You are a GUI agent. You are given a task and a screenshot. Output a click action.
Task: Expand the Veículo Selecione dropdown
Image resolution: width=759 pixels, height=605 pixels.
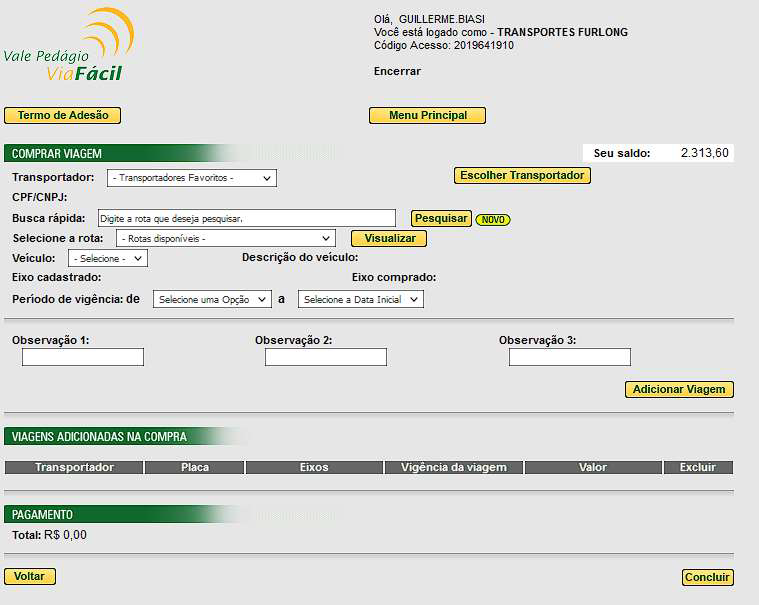pos(108,258)
